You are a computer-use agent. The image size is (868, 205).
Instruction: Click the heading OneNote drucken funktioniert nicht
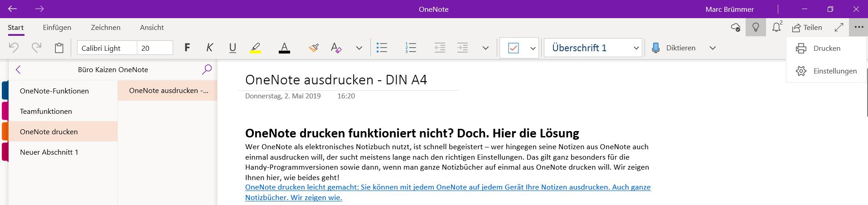pos(412,133)
